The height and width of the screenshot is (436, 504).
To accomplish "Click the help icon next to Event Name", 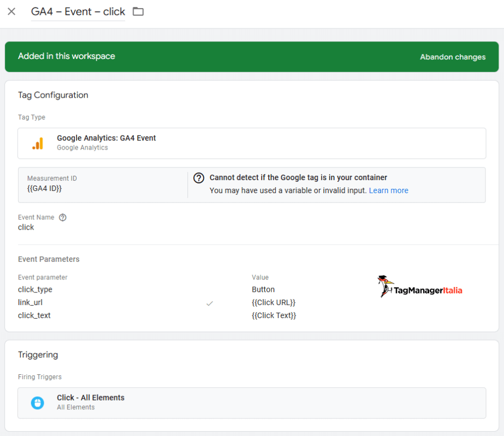I will tap(63, 218).
